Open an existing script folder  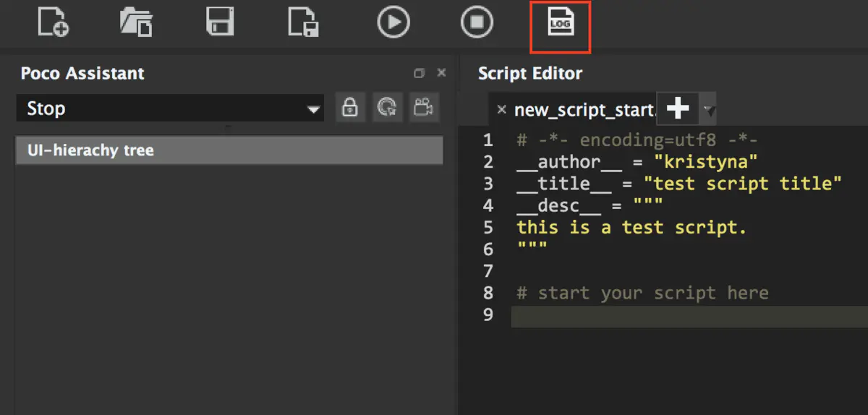click(136, 22)
